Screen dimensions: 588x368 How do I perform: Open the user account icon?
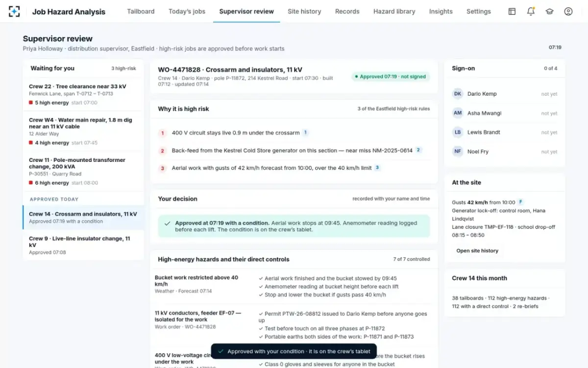tap(568, 11)
